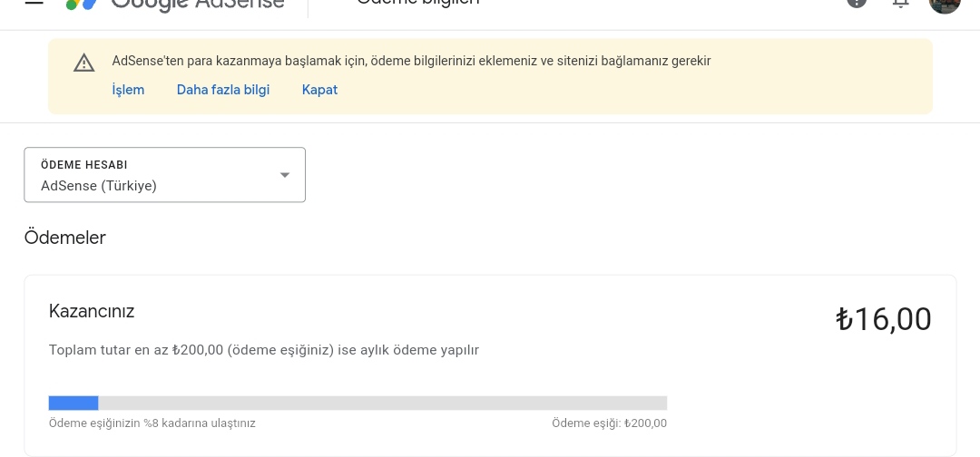The height and width of the screenshot is (457, 980).
Task: Click the Google AdSense wordmark
Action: click(x=198, y=4)
